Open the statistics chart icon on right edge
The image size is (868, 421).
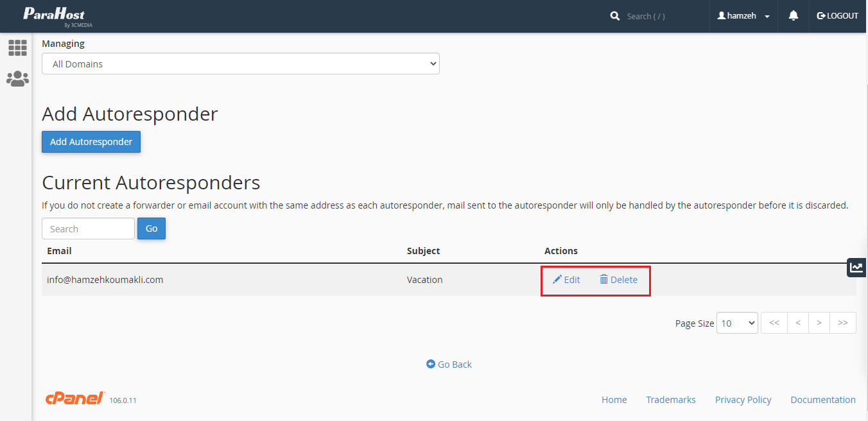856,268
